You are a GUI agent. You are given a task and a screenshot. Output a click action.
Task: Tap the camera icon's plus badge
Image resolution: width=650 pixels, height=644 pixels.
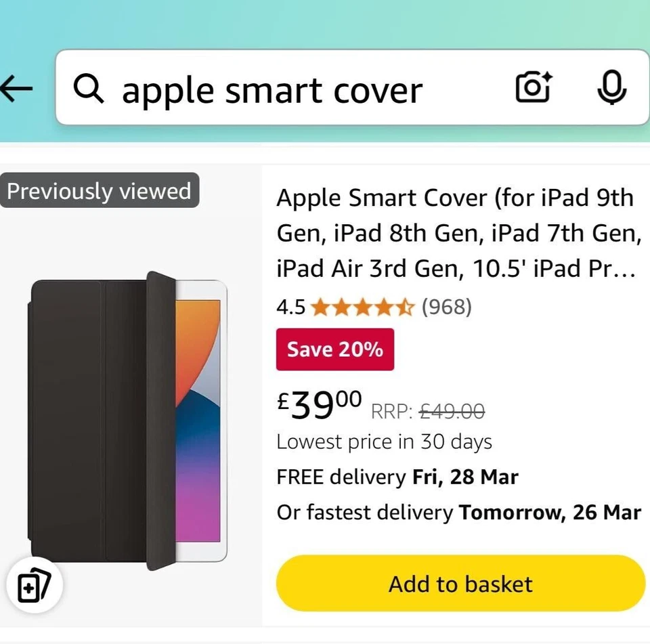point(546,76)
